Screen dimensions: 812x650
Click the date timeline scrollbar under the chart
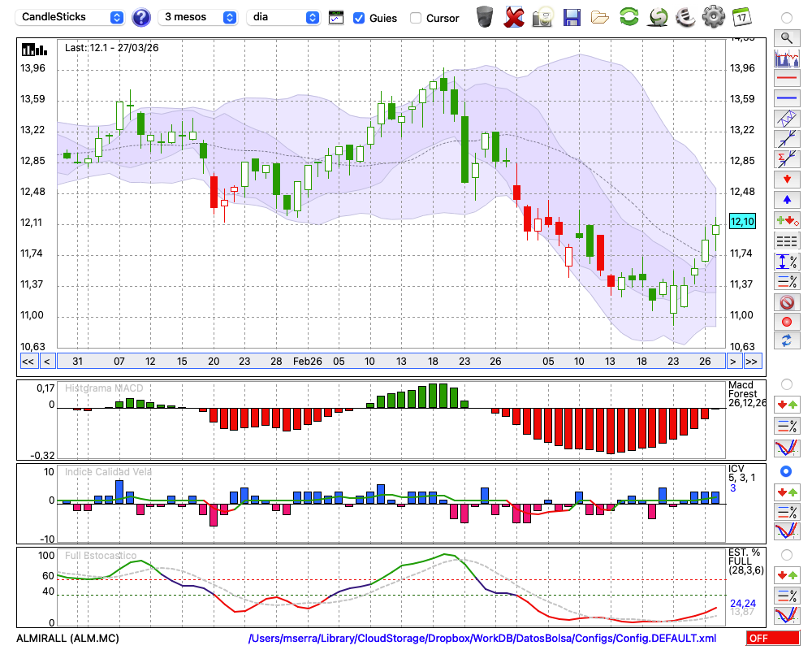click(390, 362)
